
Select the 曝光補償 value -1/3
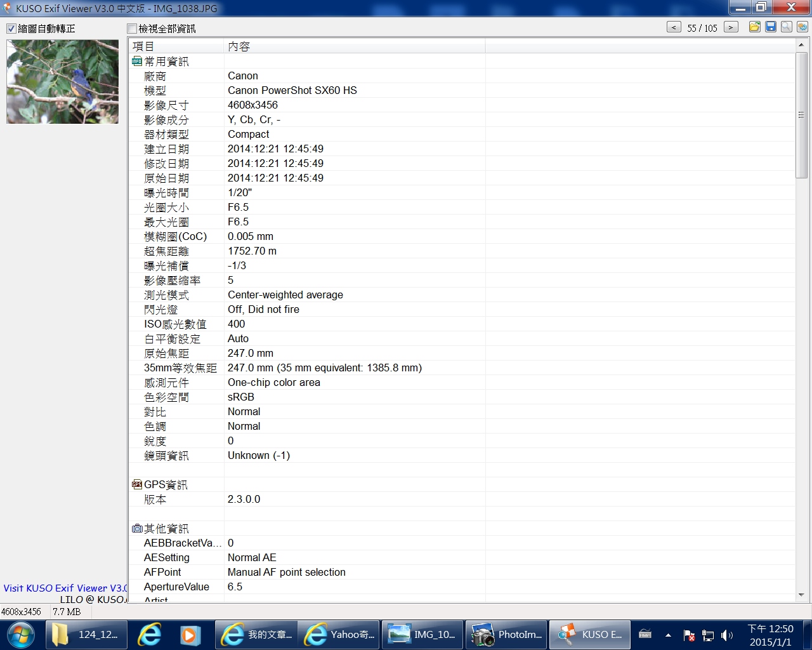click(x=237, y=266)
